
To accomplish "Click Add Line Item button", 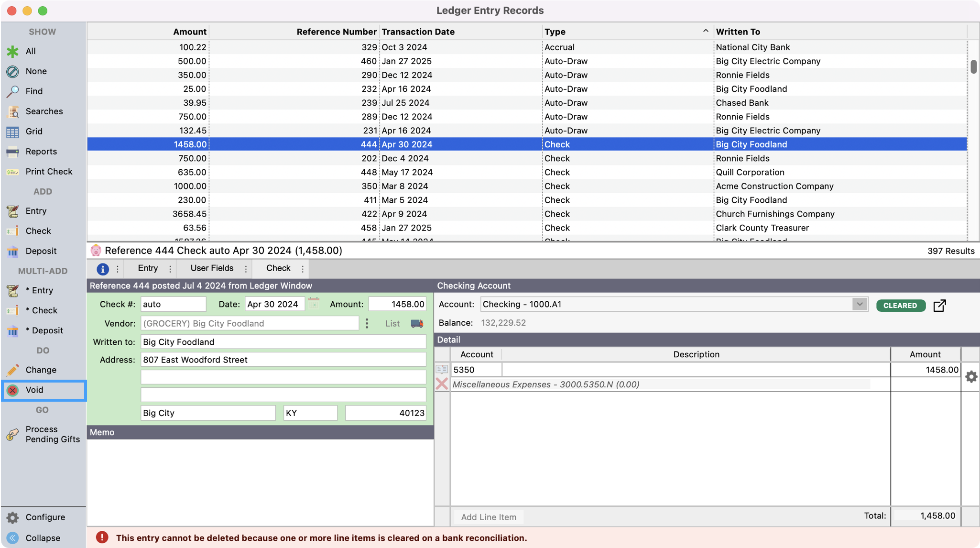I will pos(488,517).
